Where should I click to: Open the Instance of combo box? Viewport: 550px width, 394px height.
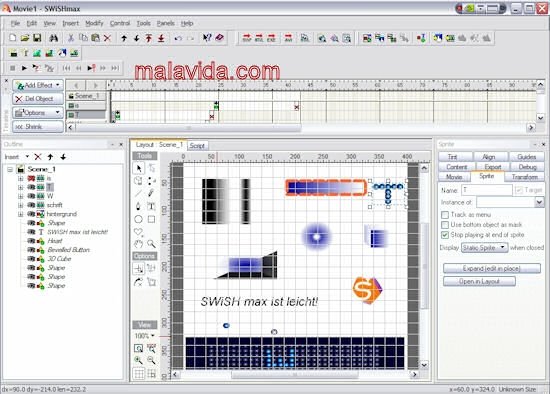point(539,202)
